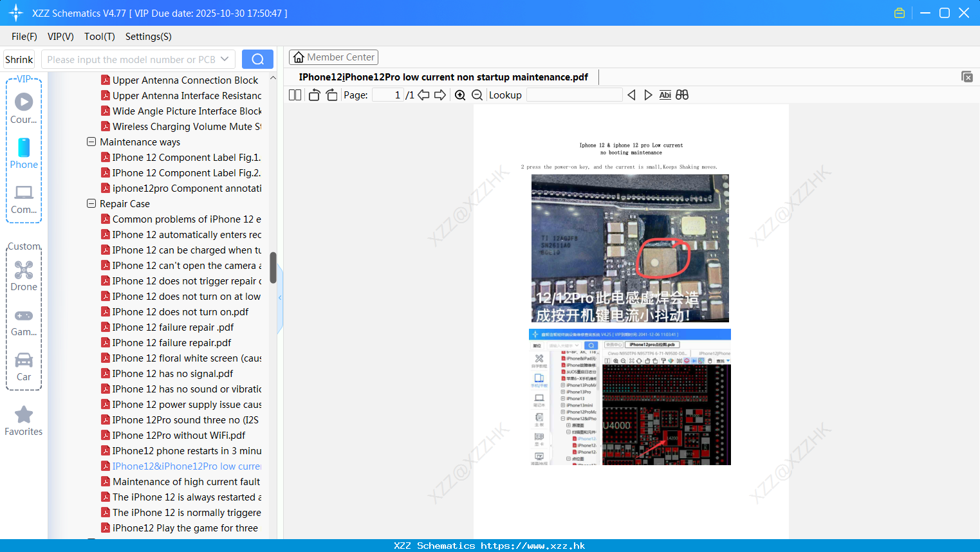Click the binoculars search icon

pyautogui.click(x=682, y=95)
